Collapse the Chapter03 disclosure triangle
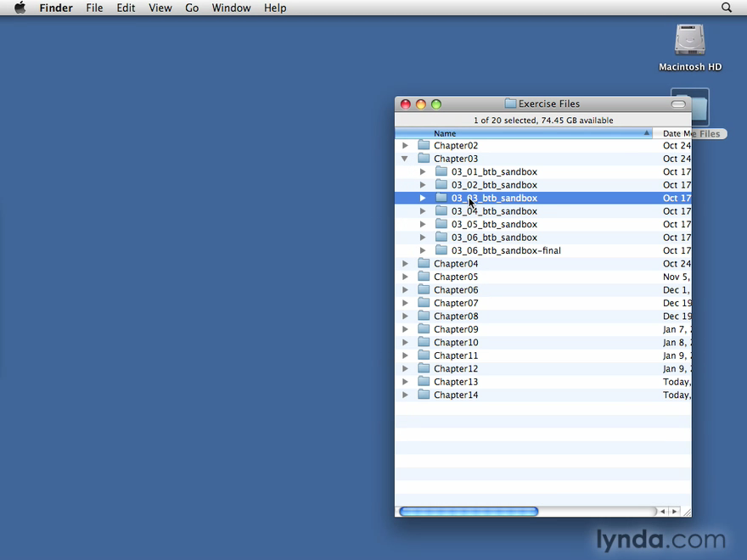This screenshot has width=747, height=560. tap(405, 159)
